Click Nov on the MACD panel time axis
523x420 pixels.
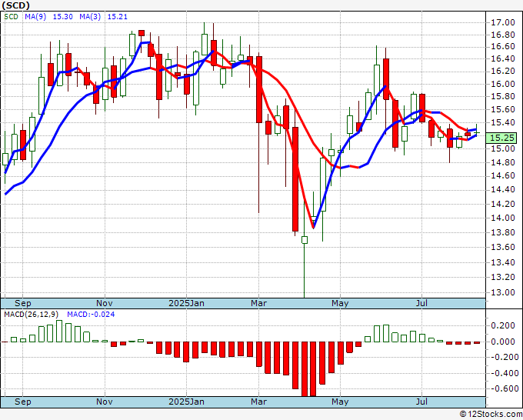(105, 402)
